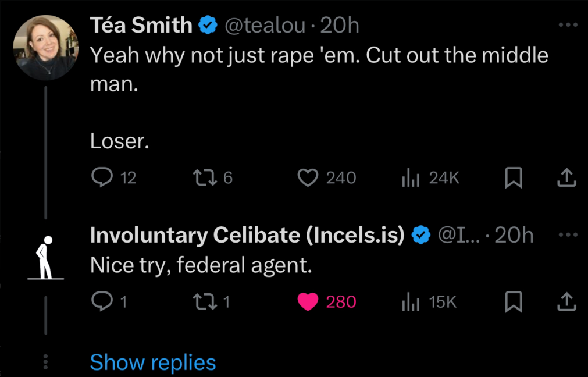Viewport: 588px width, 377px height.
Task: Click the @tealou handle
Action: 265,25
